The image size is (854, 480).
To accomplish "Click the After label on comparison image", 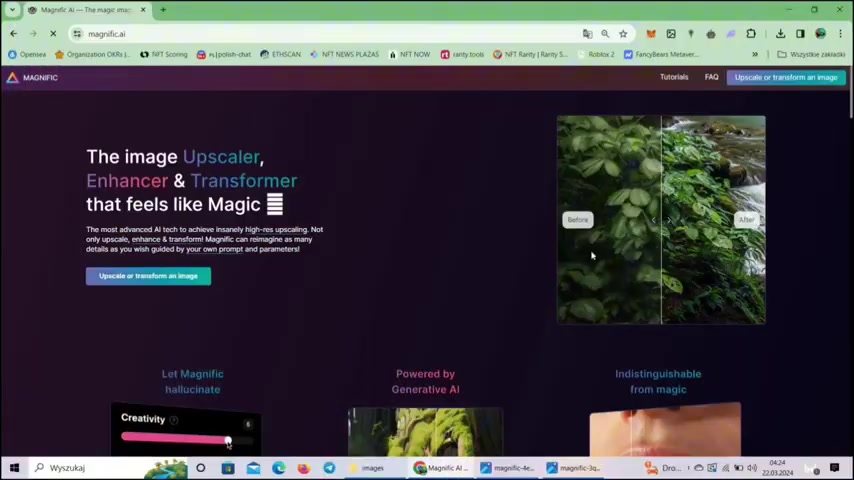I will pos(746,220).
